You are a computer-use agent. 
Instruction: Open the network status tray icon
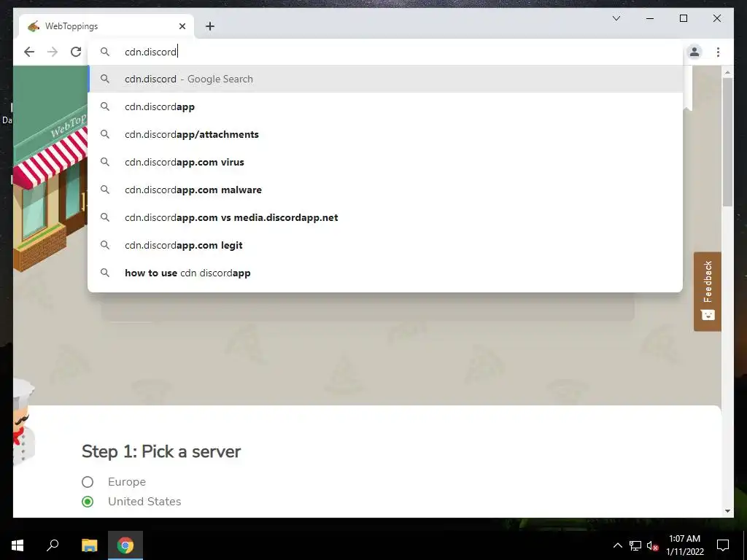click(x=635, y=545)
